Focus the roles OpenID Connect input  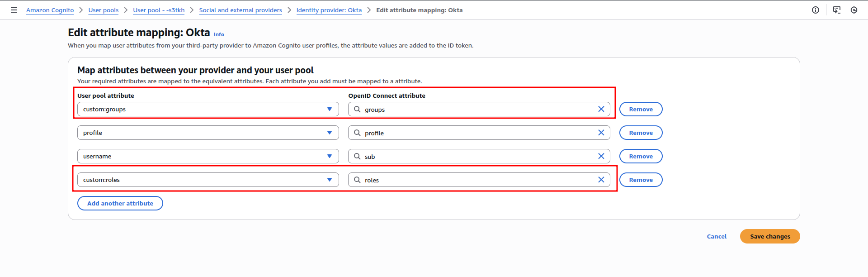(x=479, y=180)
